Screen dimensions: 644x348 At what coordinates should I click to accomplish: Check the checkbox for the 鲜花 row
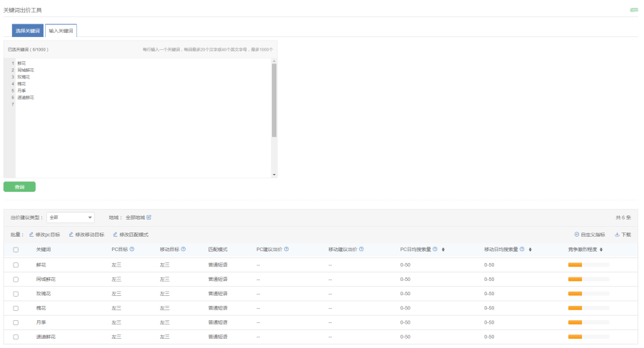(x=16, y=265)
